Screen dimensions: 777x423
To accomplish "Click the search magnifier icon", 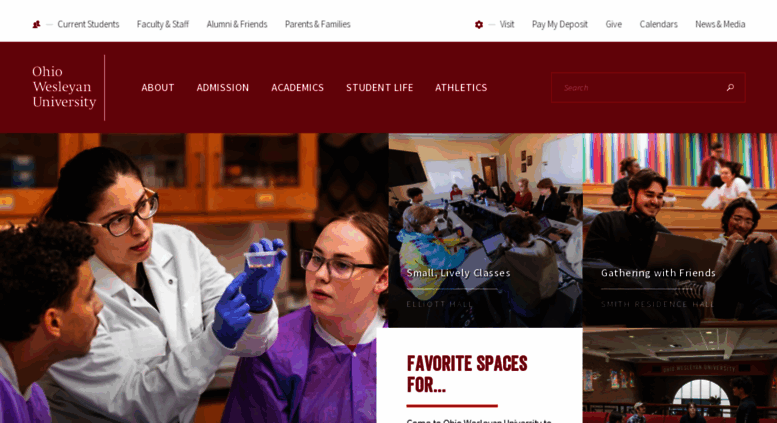I will (730, 88).
